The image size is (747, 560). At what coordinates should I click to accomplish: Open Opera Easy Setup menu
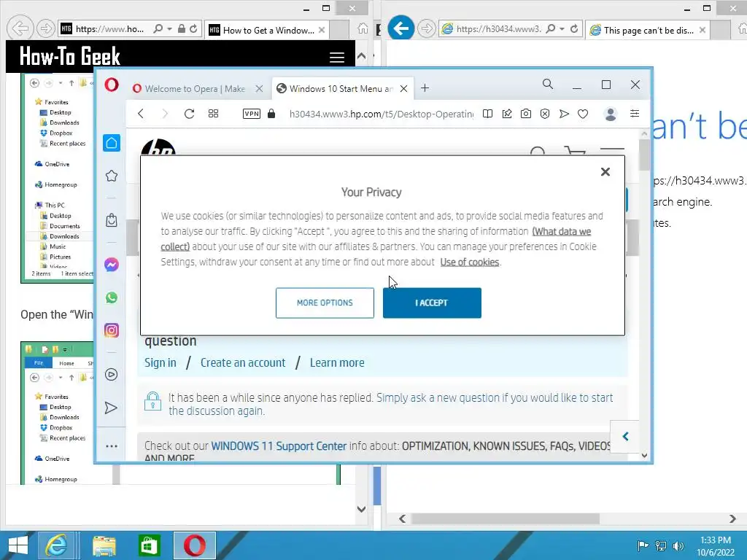click(635, 113)
